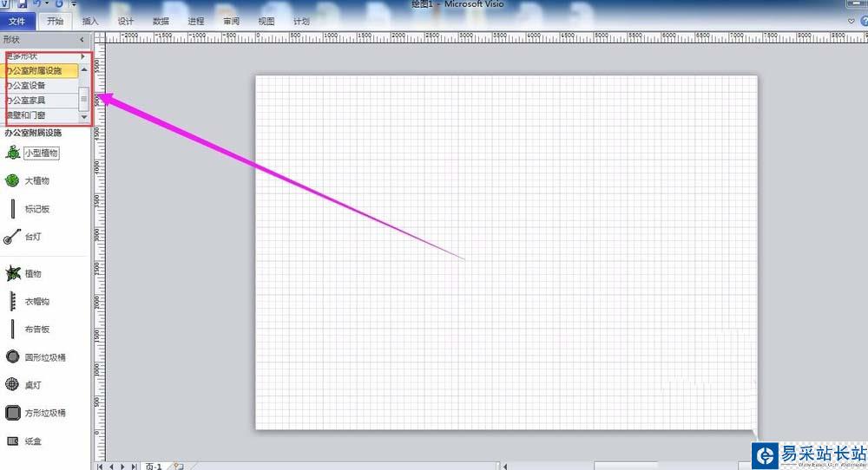
Task: Click the stencil list scroll down arrow
Action: click(84, 117)
